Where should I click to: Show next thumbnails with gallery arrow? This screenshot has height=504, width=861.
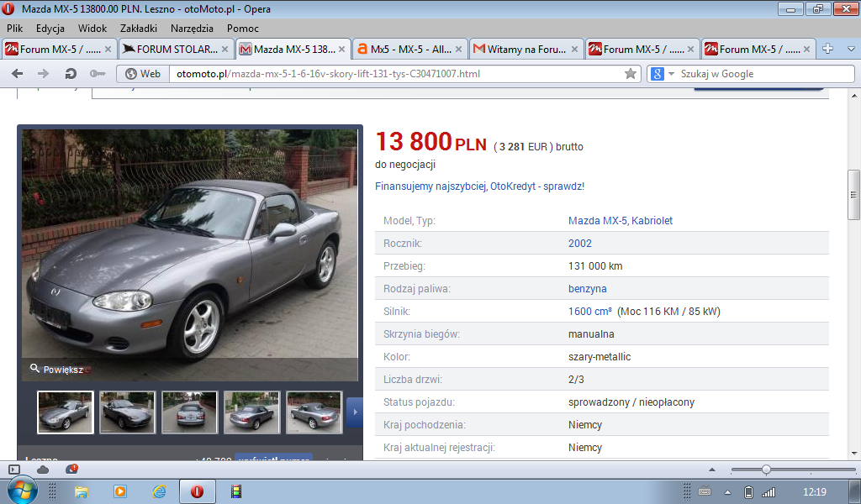(356, 412)
